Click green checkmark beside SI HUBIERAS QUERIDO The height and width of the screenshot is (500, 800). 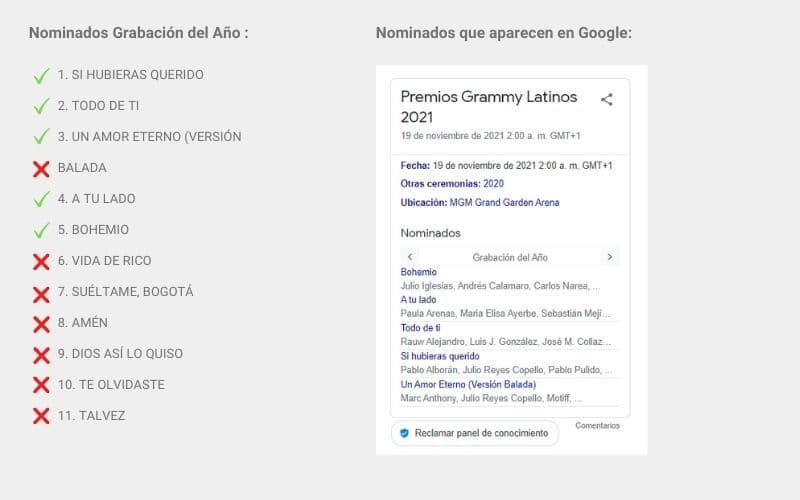pos(41,75)
